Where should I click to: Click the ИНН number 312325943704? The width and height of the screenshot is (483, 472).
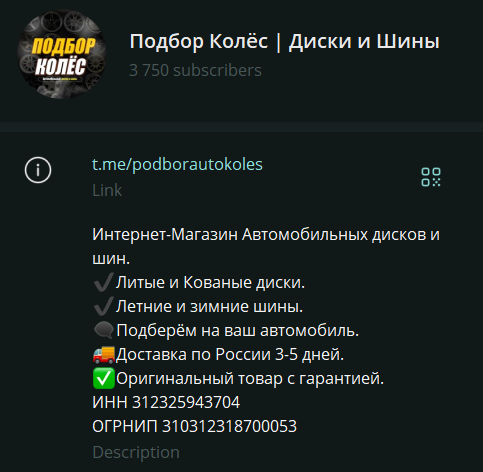pos(186,402)
